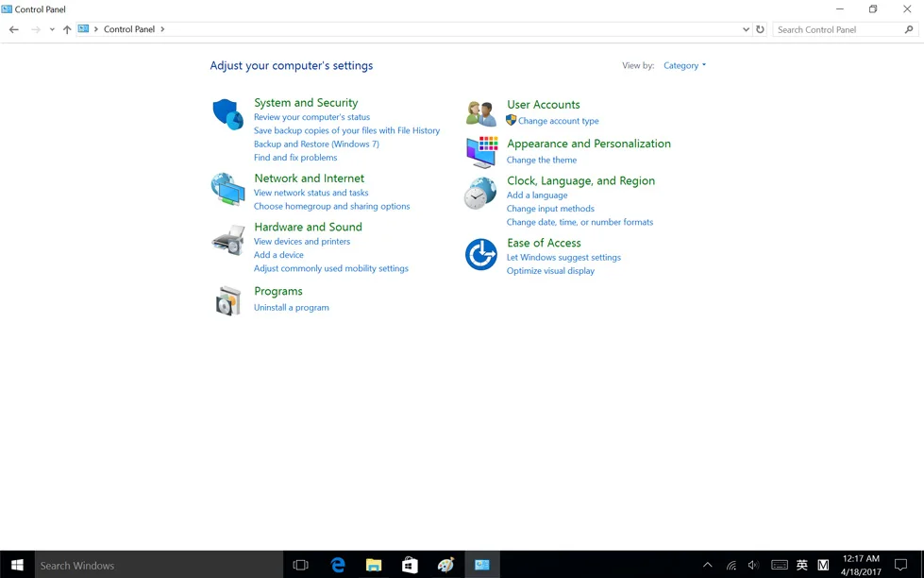Open the User Accounts heading
Screen dimensions: 924x578
tap(544, 105)
